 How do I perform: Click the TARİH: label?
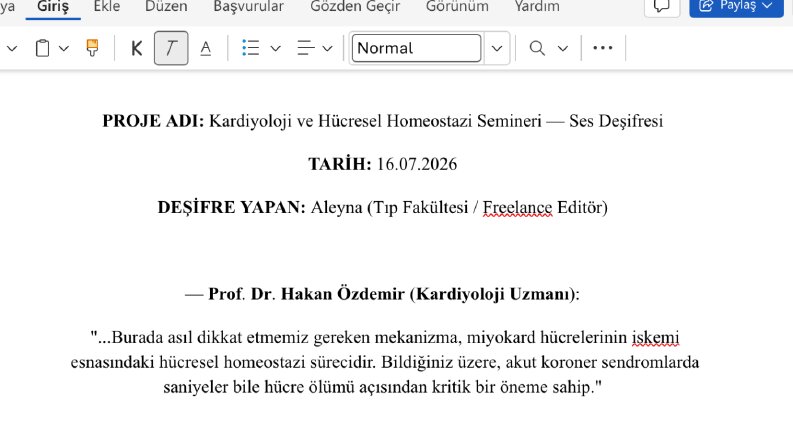pyautogui.click(x=340, y=164)
